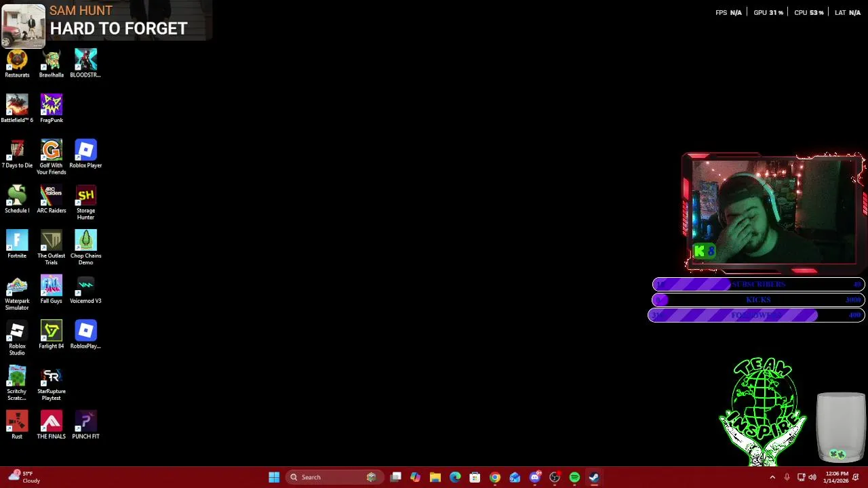Open Golf With Your Friends shortcut
The image size is (868, 488).
click(x=52, y=157)
